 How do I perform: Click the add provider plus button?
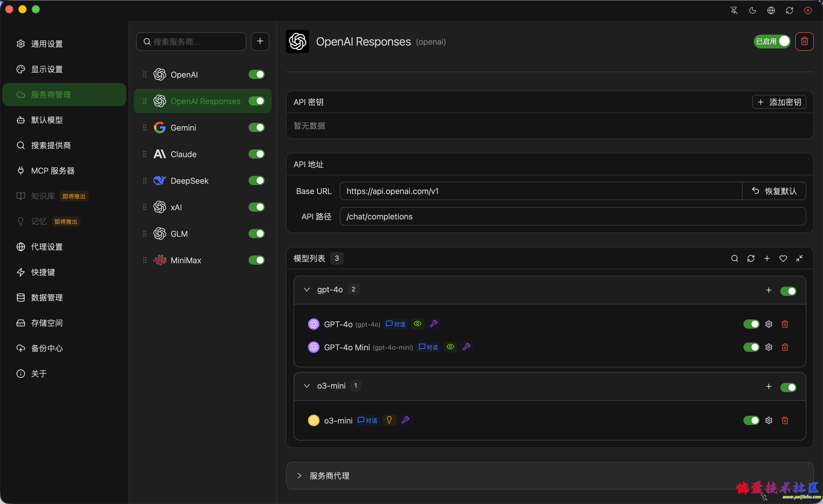pos(260,42)
